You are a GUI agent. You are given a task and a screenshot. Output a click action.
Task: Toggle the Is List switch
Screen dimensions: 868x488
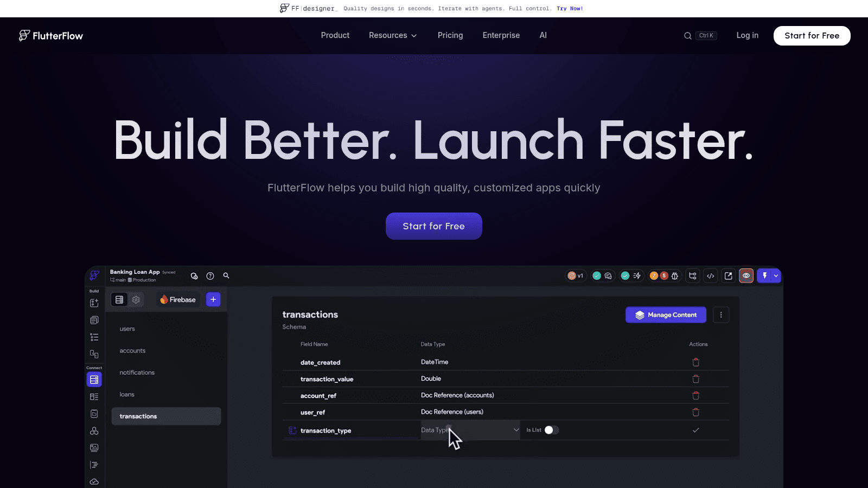[551, 430]
